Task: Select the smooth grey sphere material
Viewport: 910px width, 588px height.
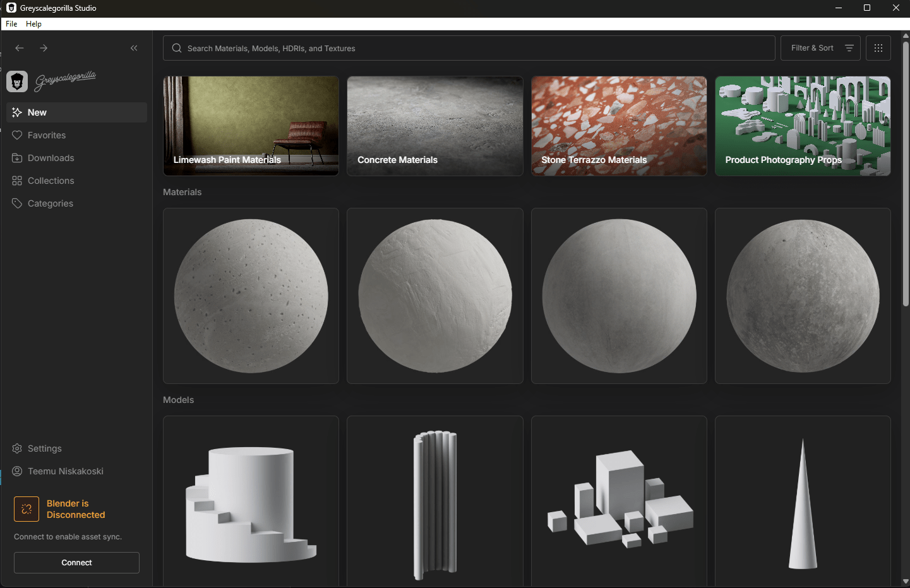Action: click(x=619, y=296)
